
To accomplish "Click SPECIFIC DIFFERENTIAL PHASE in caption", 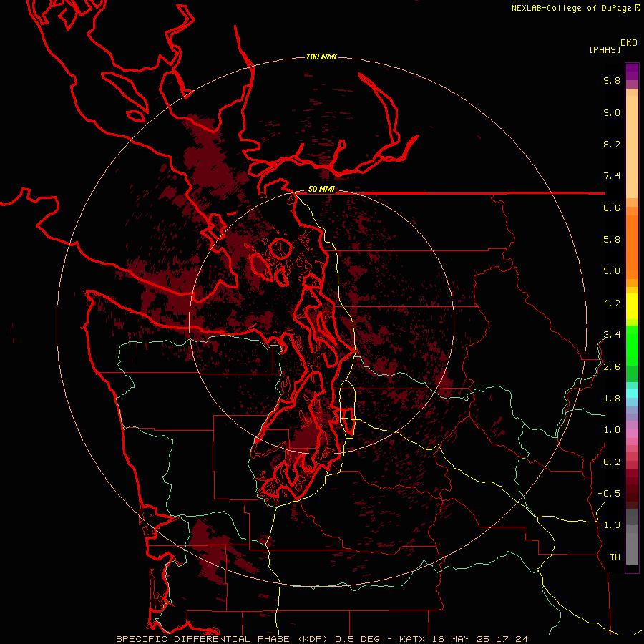I will [204, 639].
